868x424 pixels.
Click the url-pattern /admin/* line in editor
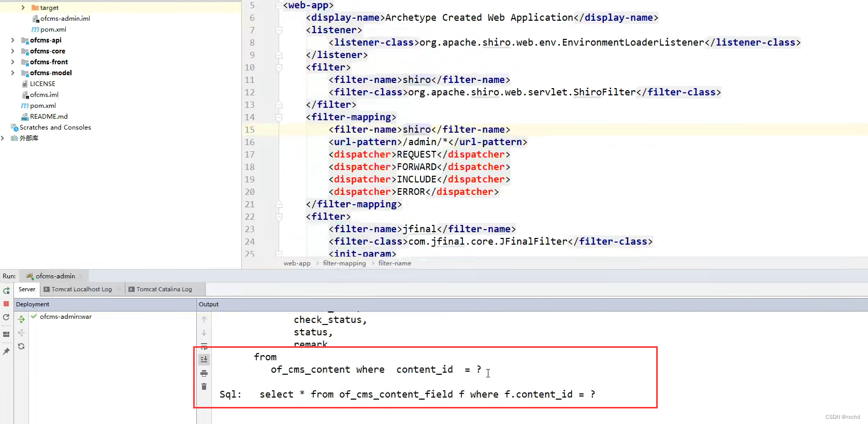[428, 142]
